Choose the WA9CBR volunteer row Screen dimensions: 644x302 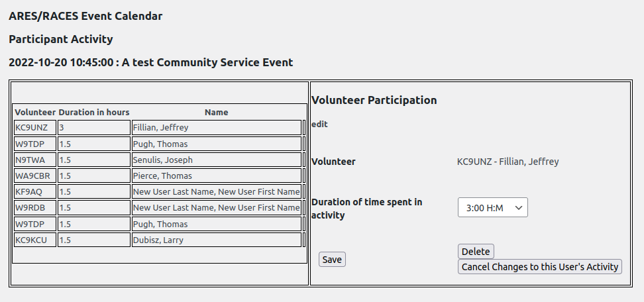coord(34,176)
